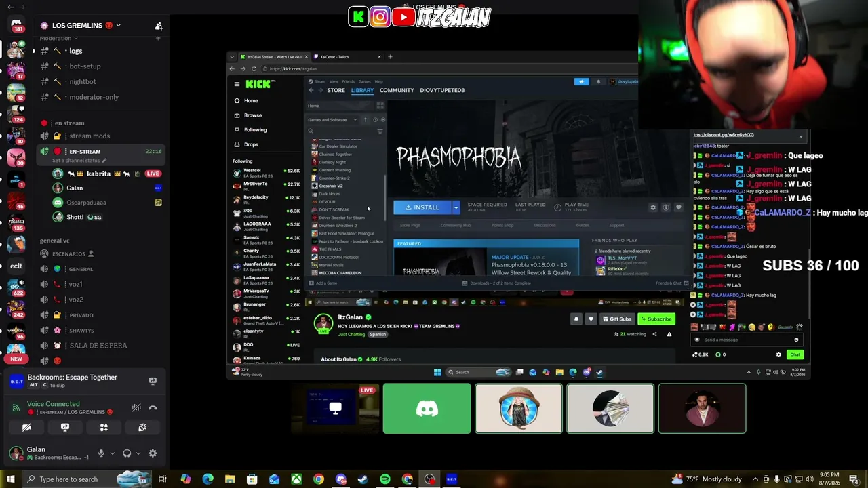Viewport: 868px width, 488px height.
Task: Add a channel to Moderation category
Action: click(158, 38)
